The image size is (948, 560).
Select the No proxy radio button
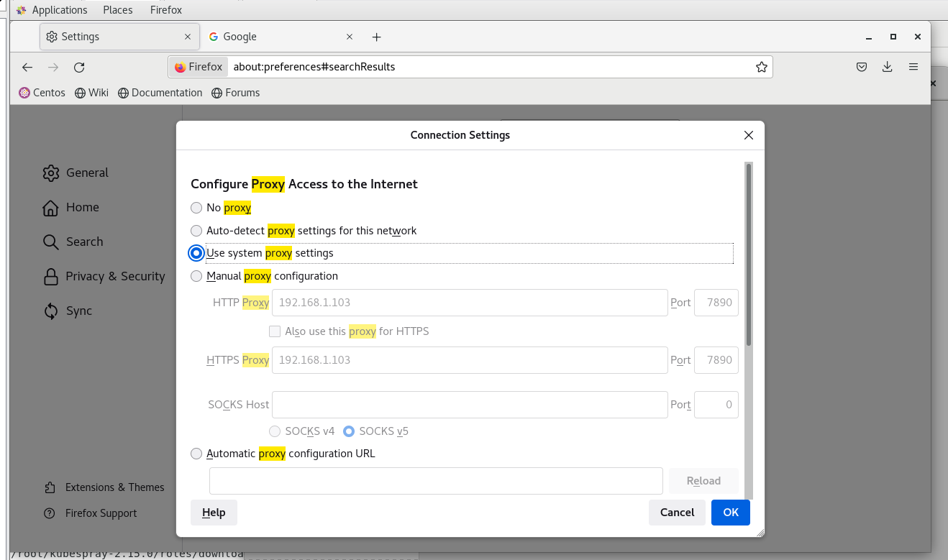click(x=196, y=208)
